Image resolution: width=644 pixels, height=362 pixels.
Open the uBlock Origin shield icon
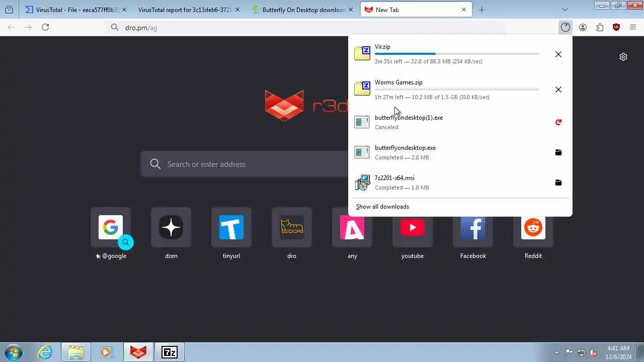coord(616,27)
